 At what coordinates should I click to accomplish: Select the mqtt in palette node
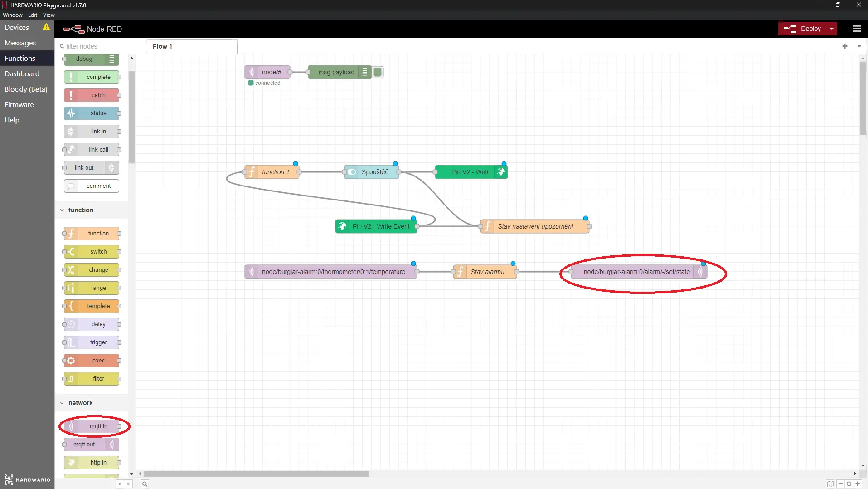tap(92, 426)
